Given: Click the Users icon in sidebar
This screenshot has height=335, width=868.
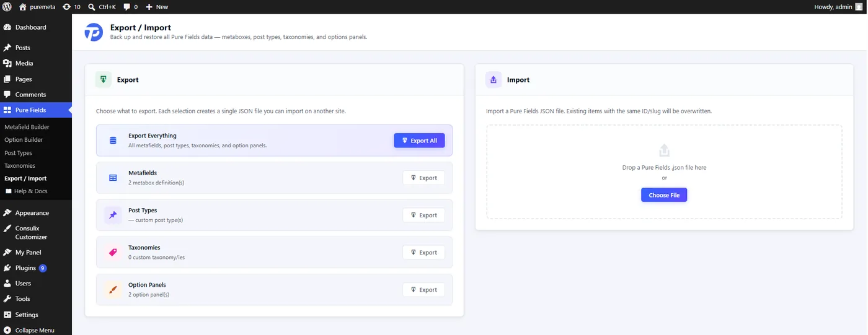Looking at the screenshot, I should 7,284.
